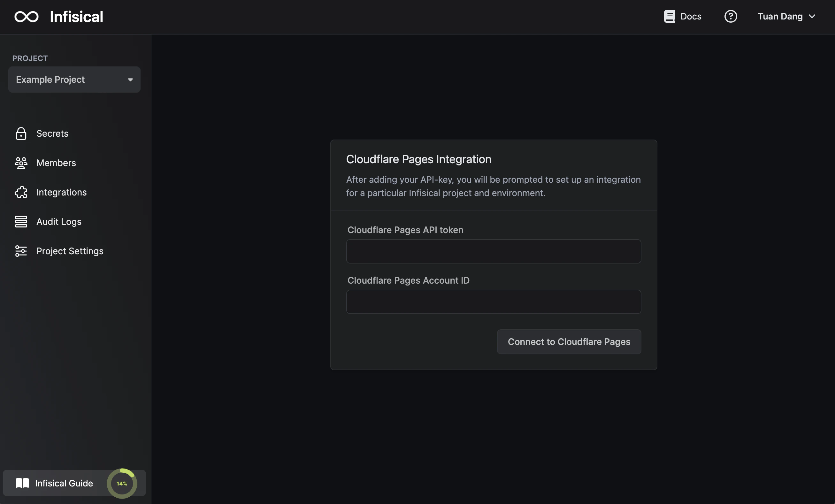The image size is (835, 504).
Task: Click the Project Settings sliders icon
Action: click(x=21, y=251)
